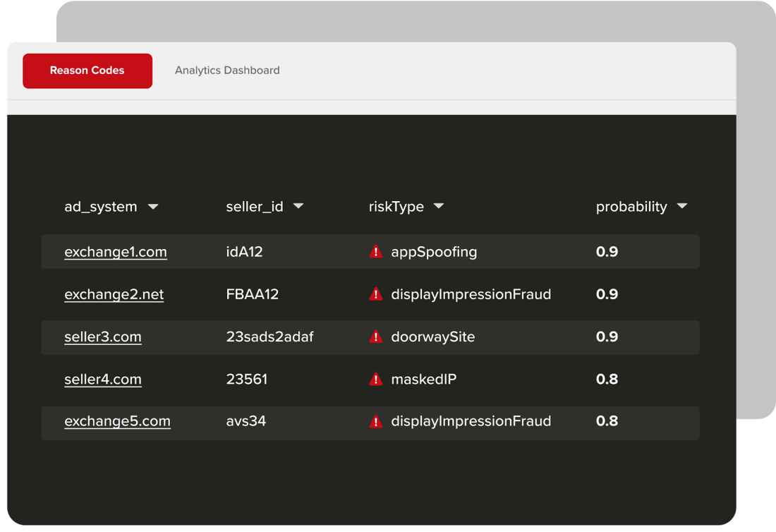
Task: Expand the seller_id column dropdown arrow
Action: 298,207
